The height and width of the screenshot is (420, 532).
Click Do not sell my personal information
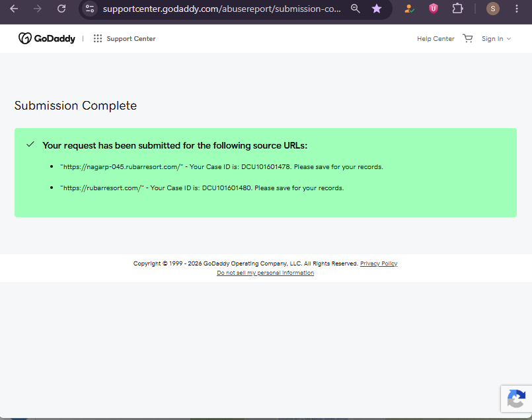point(265,273)
